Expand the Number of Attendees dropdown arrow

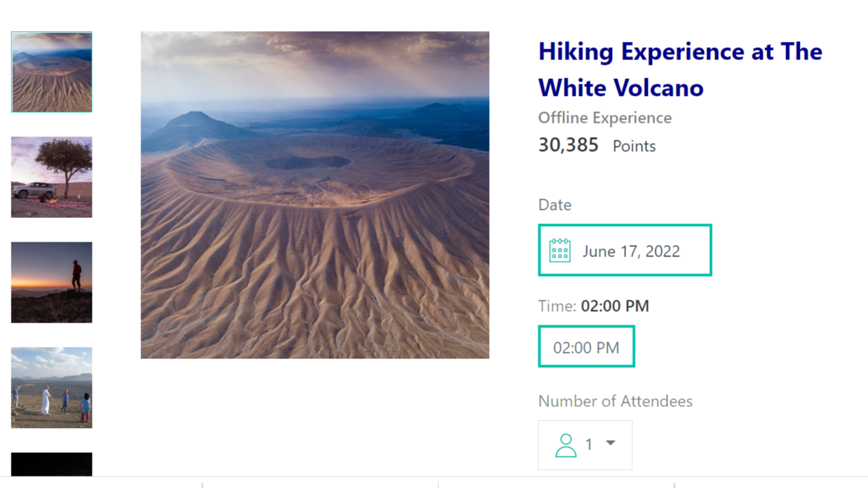[611, 443]
